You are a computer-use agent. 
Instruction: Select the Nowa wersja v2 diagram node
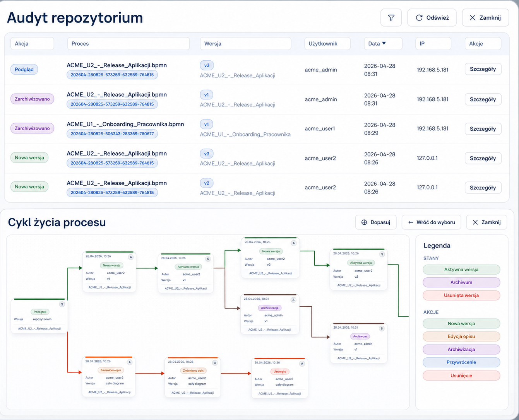(x=271, y=257)
